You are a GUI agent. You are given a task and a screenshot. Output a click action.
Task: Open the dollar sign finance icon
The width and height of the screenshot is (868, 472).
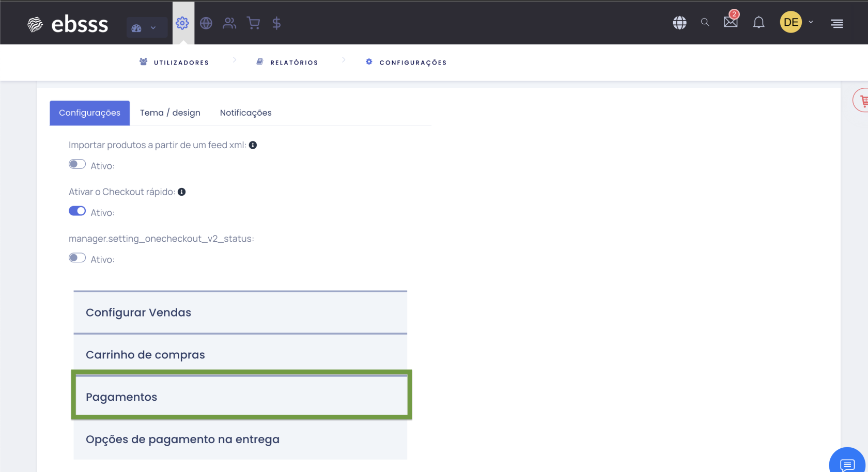tap(277, 23)
